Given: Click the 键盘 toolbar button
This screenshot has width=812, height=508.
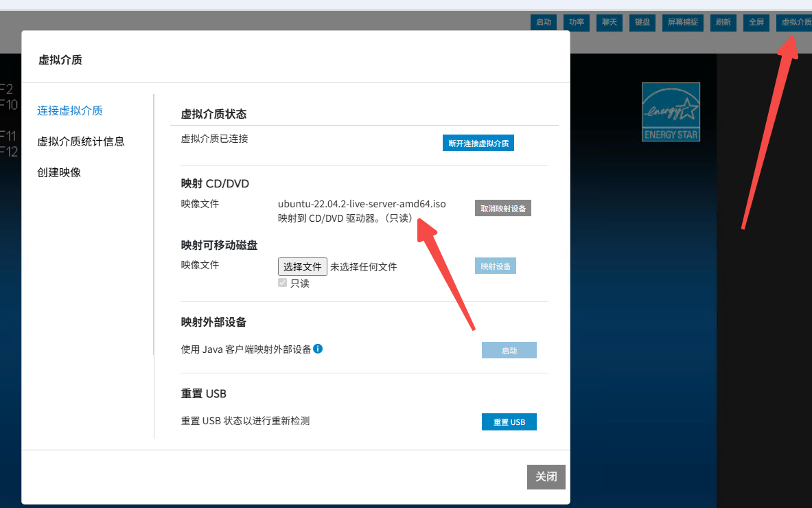Looking at the screenshot, I should 642,22.
